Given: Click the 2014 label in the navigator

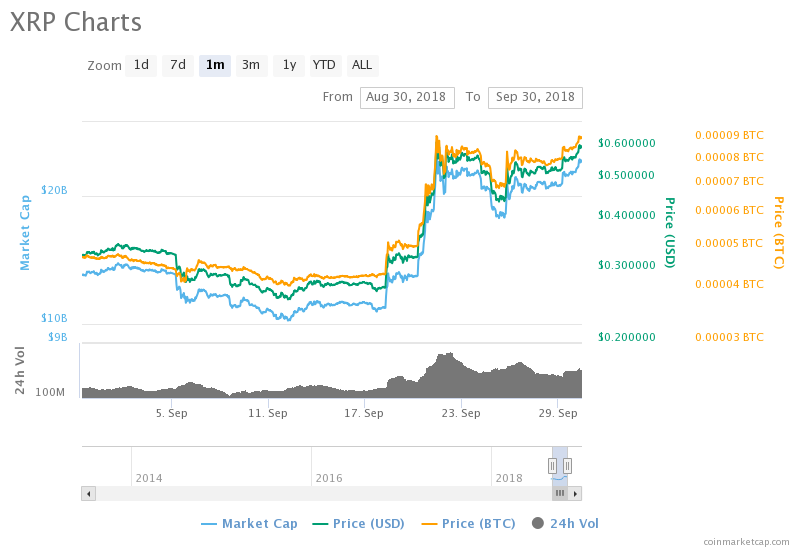Looking at the screenshot, I should (x=149, y=479).
